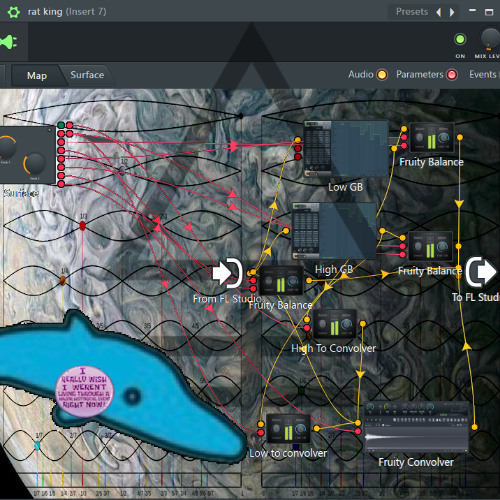Image resolution: width=500 pixels, height=500 pixels.
Task: Select the High To Convolver balance node
Action: 334,324
